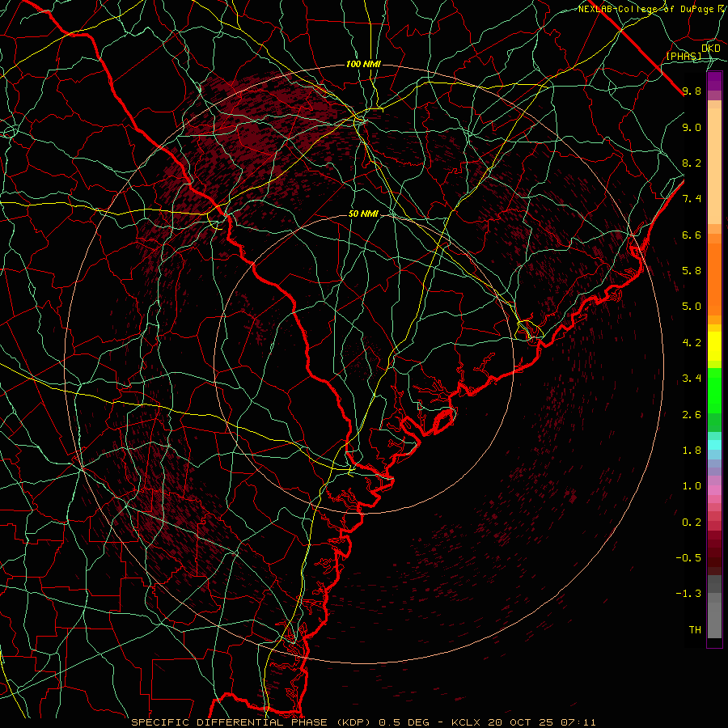
Task: Click the 3.4 value on the color scale
Action: [x=692, y=379]
